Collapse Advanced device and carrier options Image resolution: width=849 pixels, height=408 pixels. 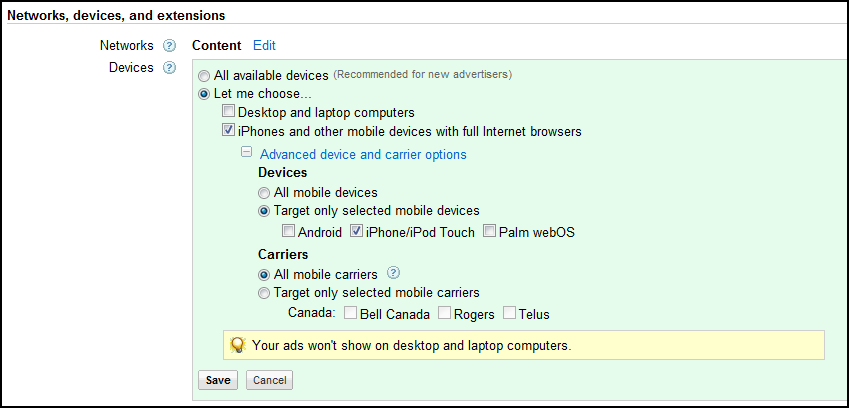245,154
